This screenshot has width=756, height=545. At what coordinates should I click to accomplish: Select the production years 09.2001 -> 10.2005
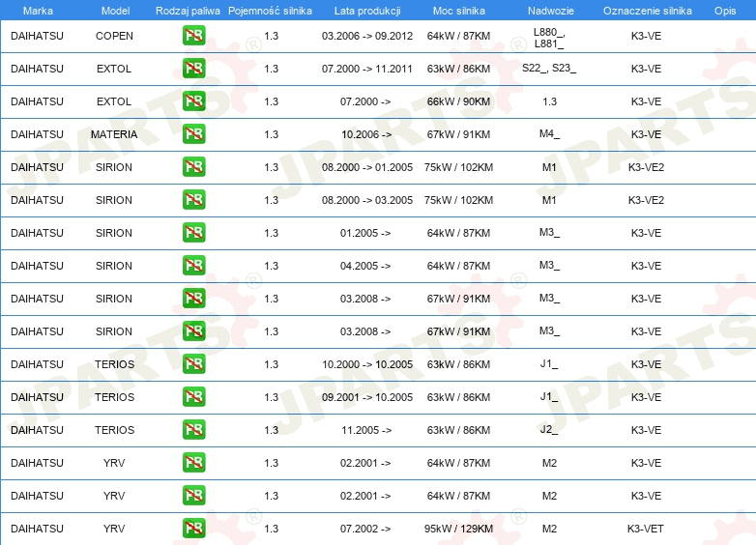(367, 397)
